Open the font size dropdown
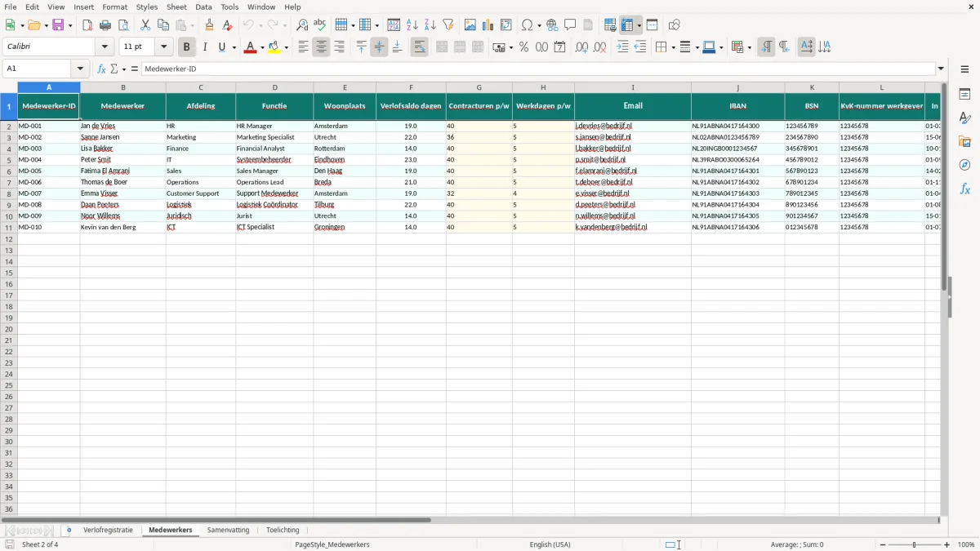 tap(163, 47)
